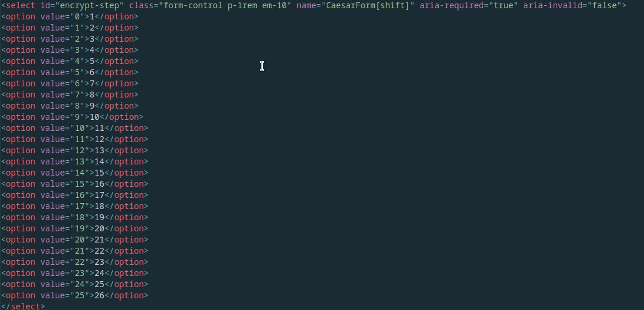
Task: Place cursor on option value "17" line
Action: (74, 206)
